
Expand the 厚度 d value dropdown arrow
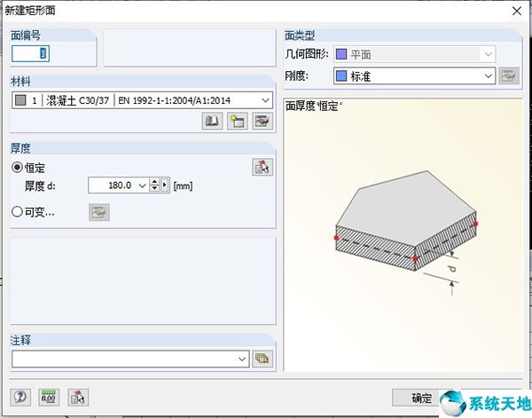click(x=142, y=185)
